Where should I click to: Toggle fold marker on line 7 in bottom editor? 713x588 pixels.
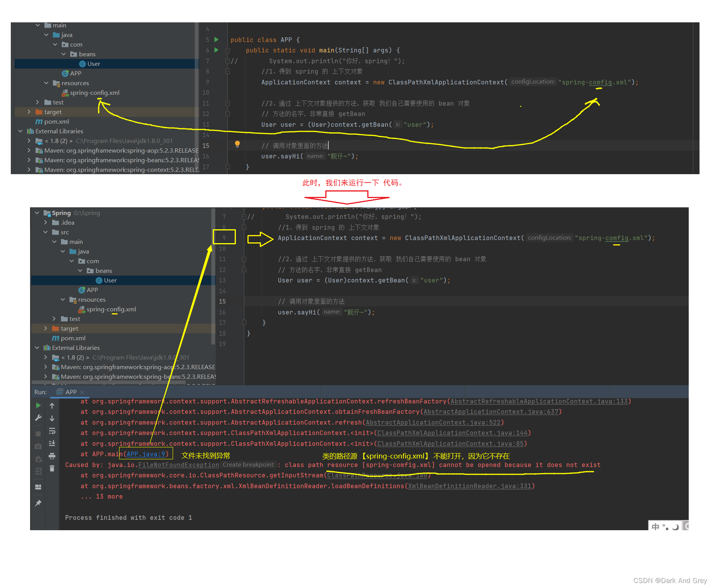pyautogui.click(x=244, y=217)
